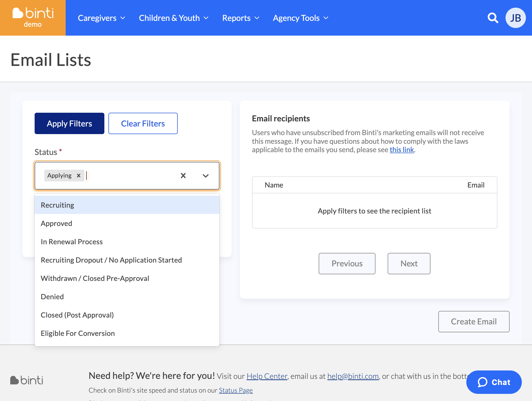This screenshot has height=401, width=532.
Task: Collapse the Status dropdown chevron
Action: [206, 176]
